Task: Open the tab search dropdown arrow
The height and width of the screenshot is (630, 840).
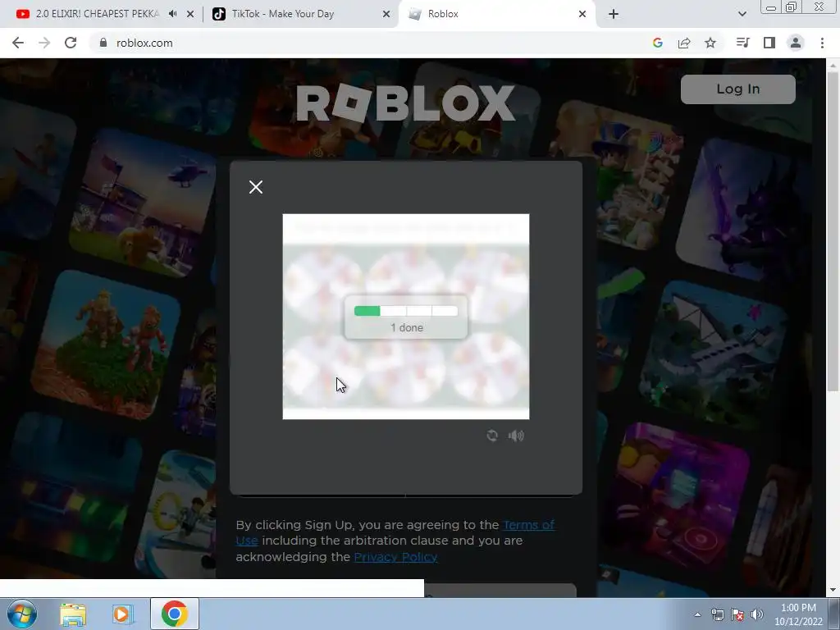Action: (742, 14)
